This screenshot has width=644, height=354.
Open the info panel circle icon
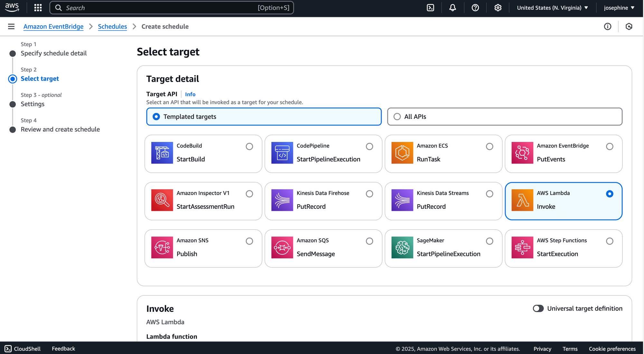tap(608, 26)
